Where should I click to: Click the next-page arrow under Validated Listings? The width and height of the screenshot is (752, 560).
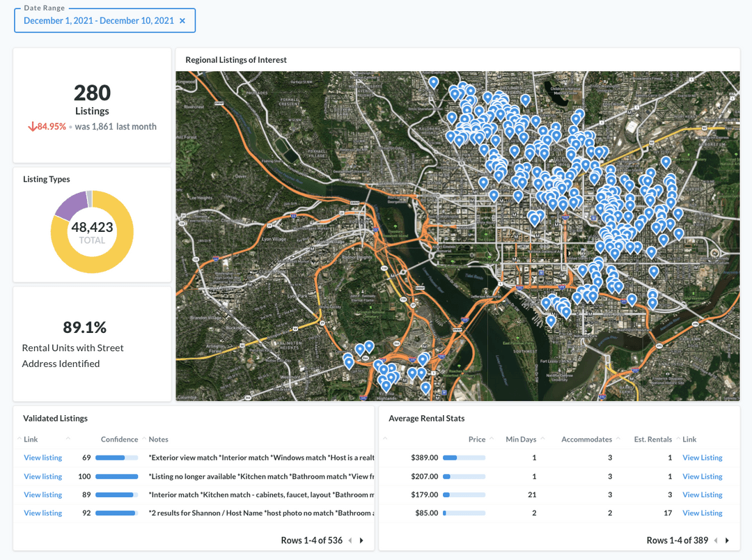point(361,540)
